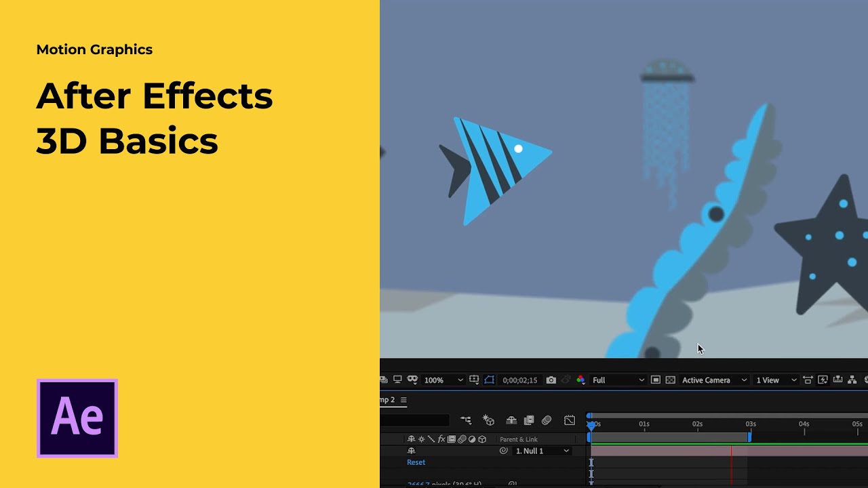Screen dimensions: 868x488
Task: Click the shy column header icon
Action: (x=412, y=439)
